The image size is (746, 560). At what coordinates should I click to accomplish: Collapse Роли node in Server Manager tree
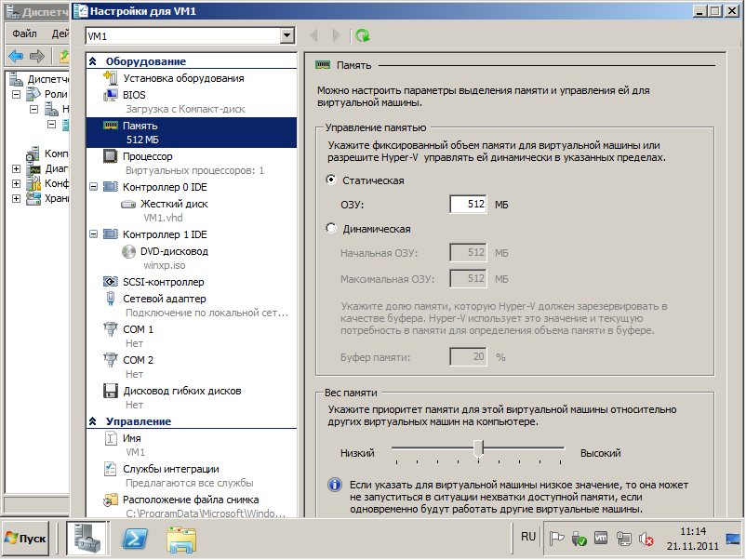[16, 94]
